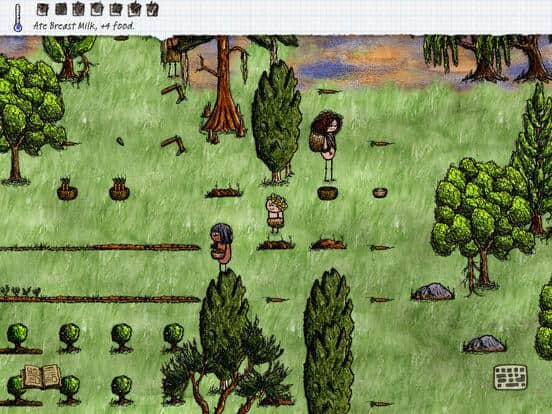
Task: Open the recipe book icon
Action: [x=42, y=376]
